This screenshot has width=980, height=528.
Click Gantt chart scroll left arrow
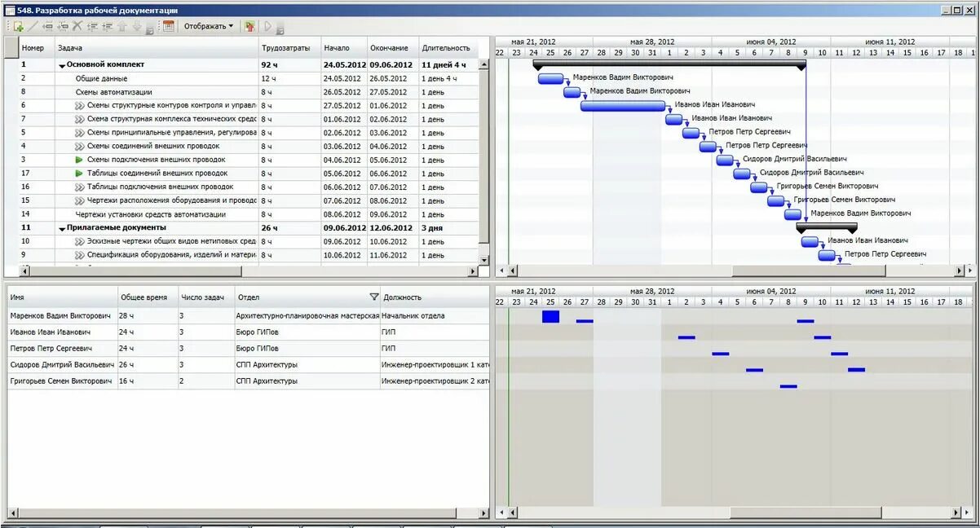tap(512, 271)
